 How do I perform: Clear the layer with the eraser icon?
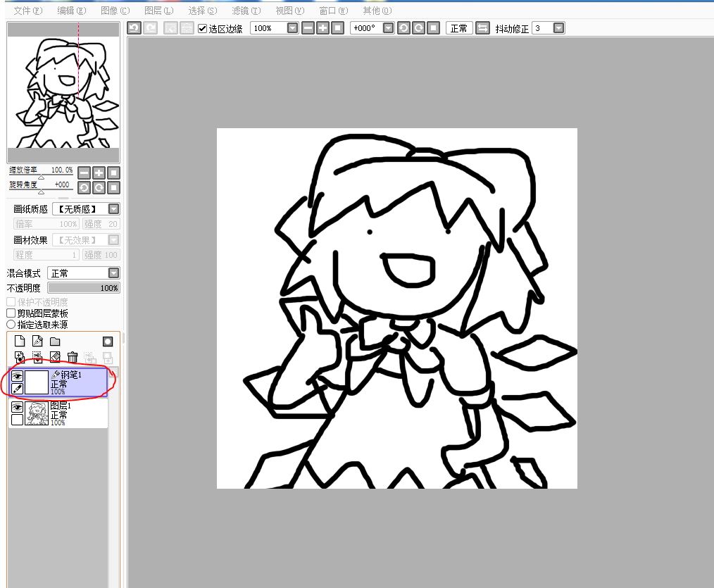pyautogui.click(x=55, y=358)
